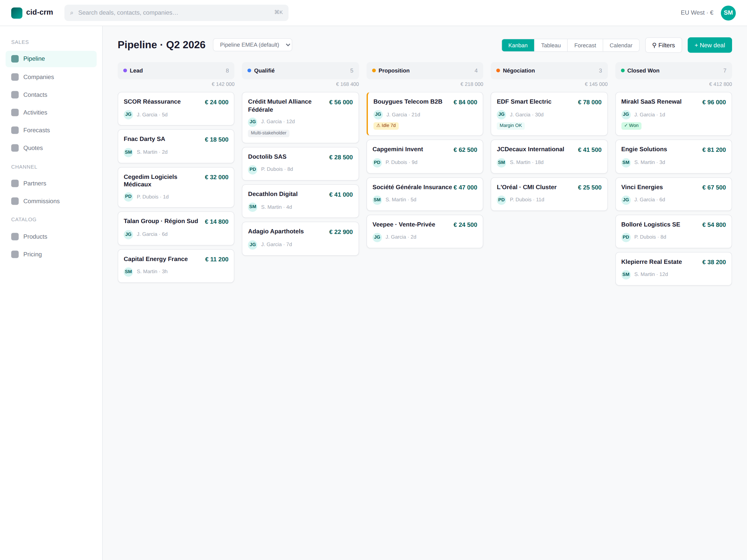Viewport: 747px width, 560px height.
Task: Open the Pipeline EMEA (default) dropdown
Action: (x=253, y=45)
